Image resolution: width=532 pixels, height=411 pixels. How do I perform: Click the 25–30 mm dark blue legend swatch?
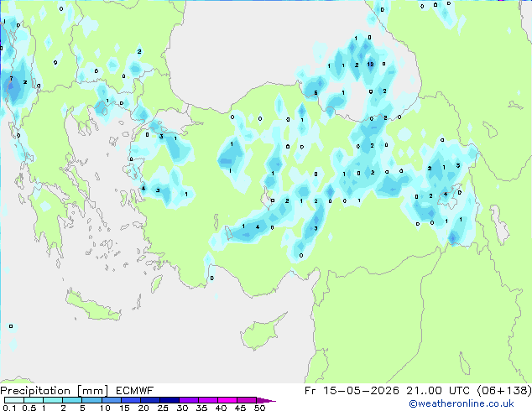pos(169,400)
